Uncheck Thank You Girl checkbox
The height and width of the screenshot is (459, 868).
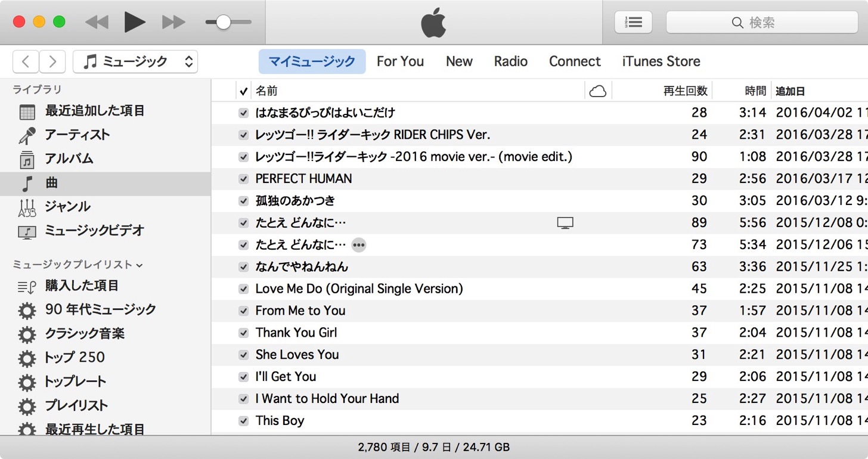[x=243, y=333]
